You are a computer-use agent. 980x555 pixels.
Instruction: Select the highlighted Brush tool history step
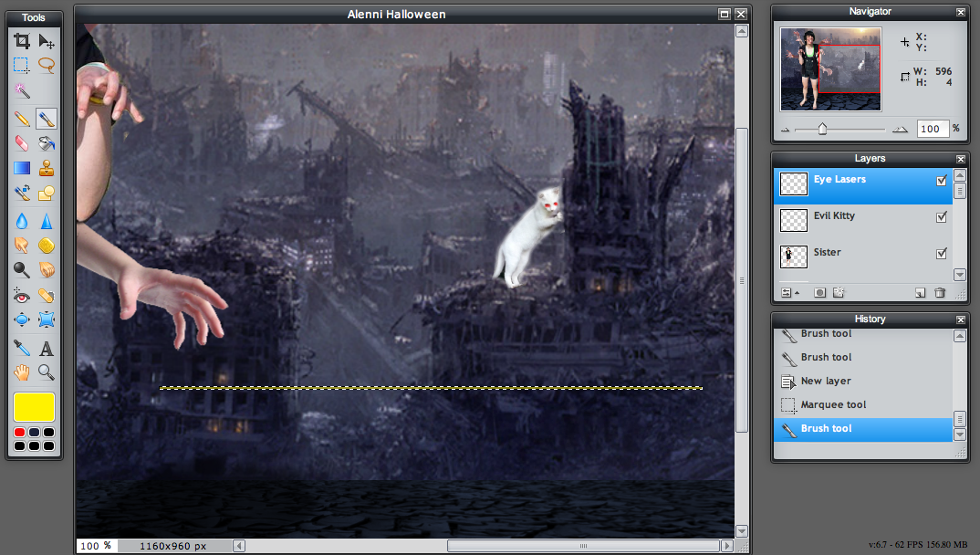click(x=863, y=429)
